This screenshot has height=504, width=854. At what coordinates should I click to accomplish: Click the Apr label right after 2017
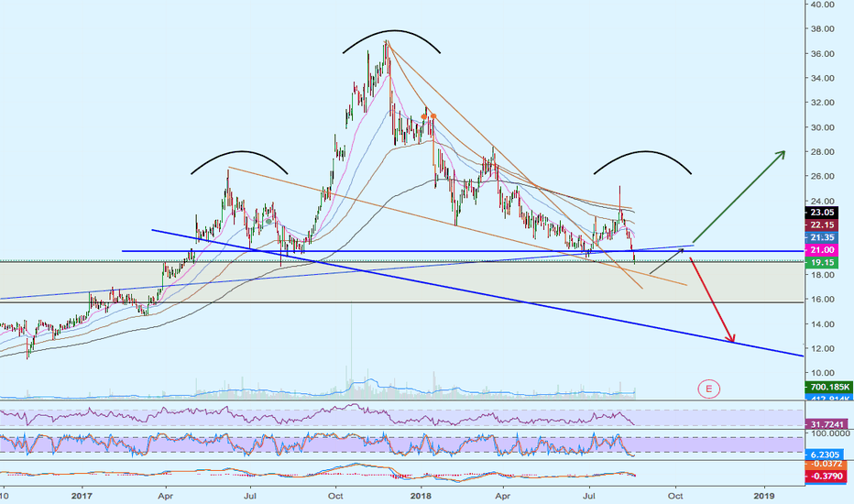click(166, 496)
